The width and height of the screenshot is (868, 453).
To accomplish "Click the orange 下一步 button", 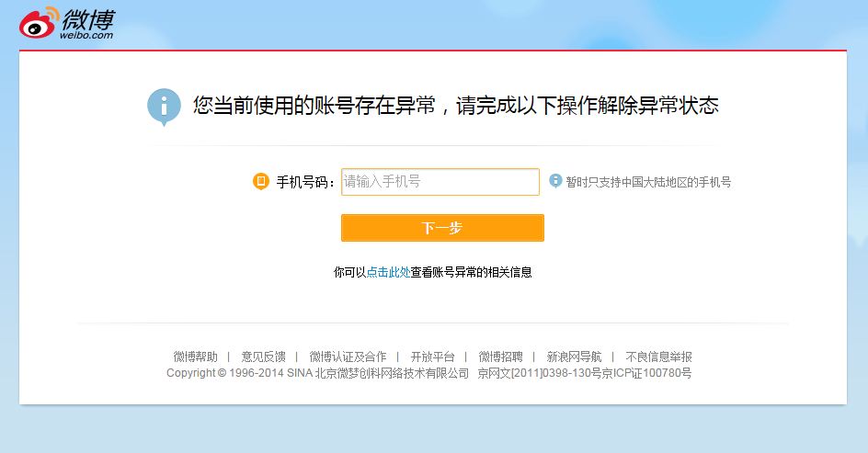I will pyautogui.click(x=442, y=228).
